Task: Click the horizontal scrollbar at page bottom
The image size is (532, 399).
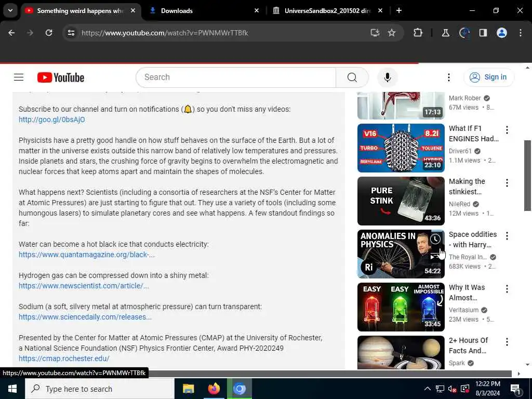Action: click(330, 374)
